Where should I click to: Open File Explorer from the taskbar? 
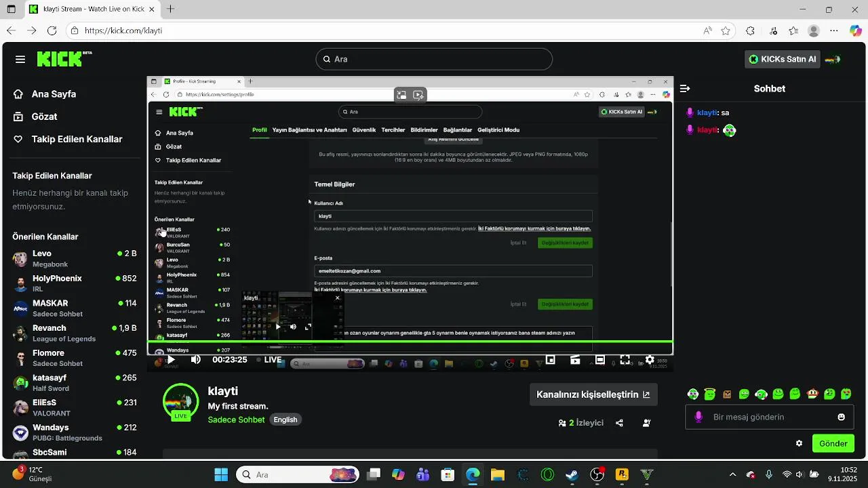[498, 474]
